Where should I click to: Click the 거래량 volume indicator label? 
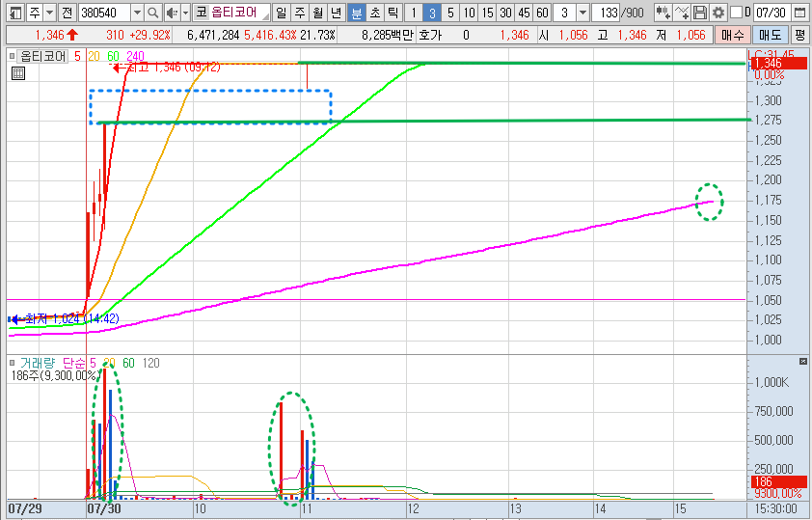coord(38,363)
